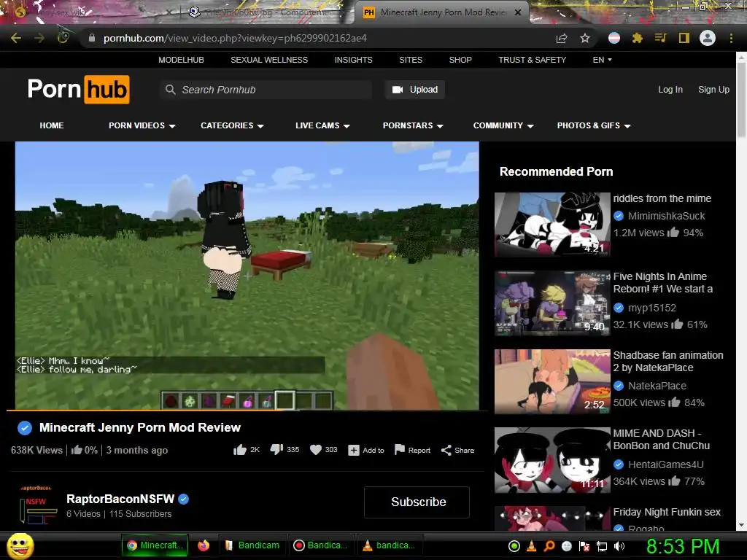
Task: Expand the PHOTOS & GIFS dropdown menu
Action: click(594, 125)
